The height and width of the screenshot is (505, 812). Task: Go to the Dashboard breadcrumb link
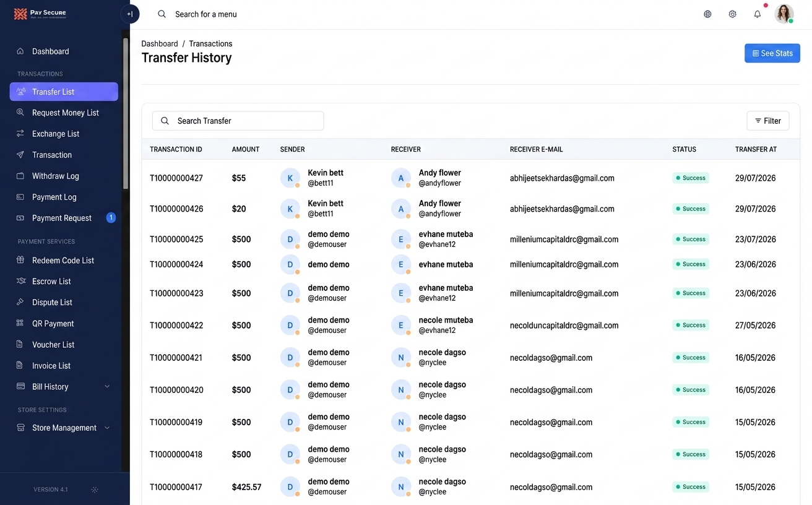160,44
